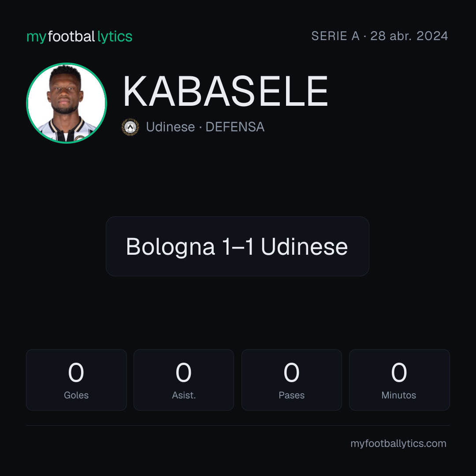Click the zero value above Pases

tap(291, 372)
